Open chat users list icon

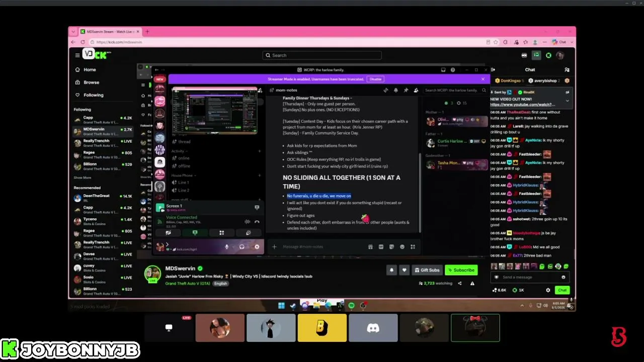coord(567,70)
